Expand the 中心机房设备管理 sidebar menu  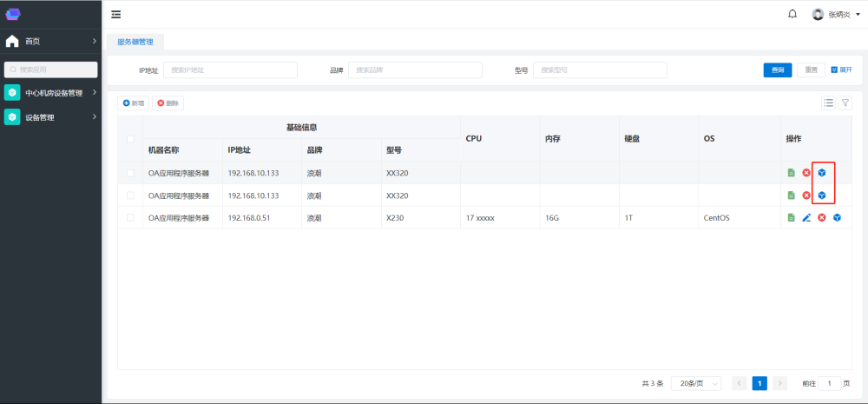coord(50,93)
